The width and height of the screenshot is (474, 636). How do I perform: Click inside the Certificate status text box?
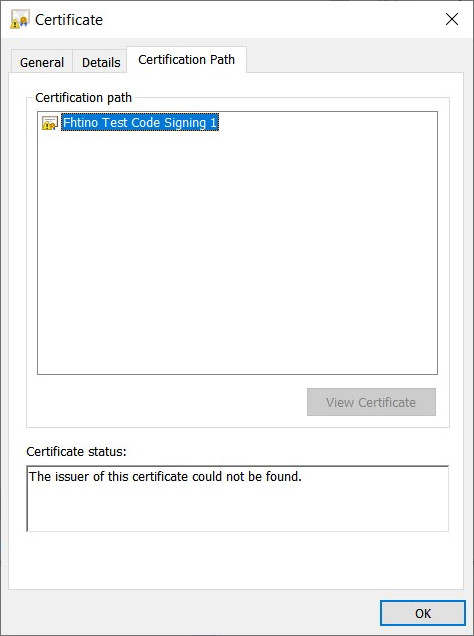(x=238, y=498)
